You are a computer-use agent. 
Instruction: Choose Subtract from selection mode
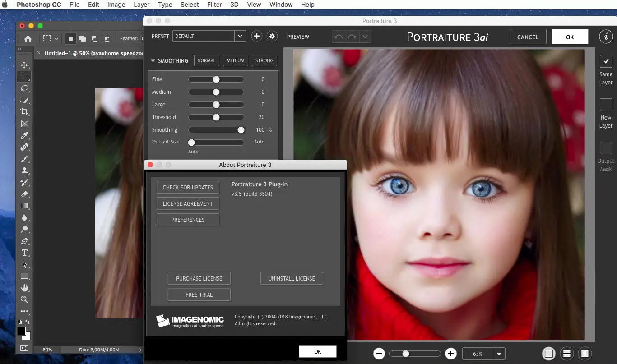pyautogui.click(x=94, y=39)
